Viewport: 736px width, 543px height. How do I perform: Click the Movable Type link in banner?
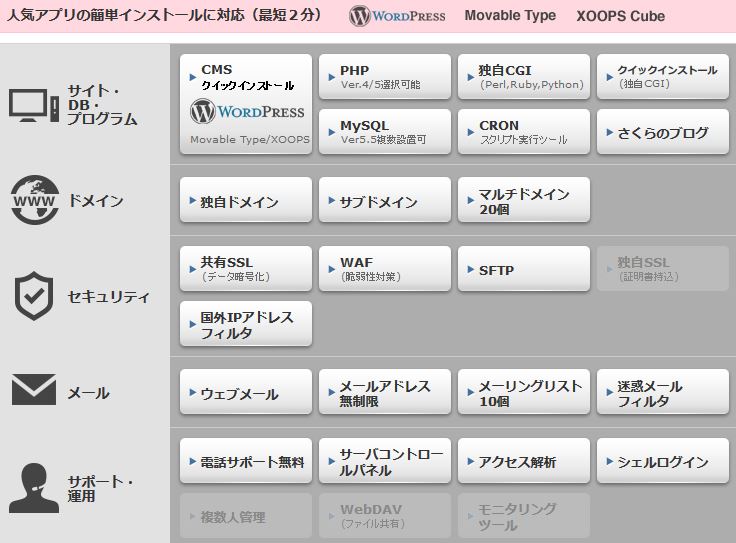(510, 16)
